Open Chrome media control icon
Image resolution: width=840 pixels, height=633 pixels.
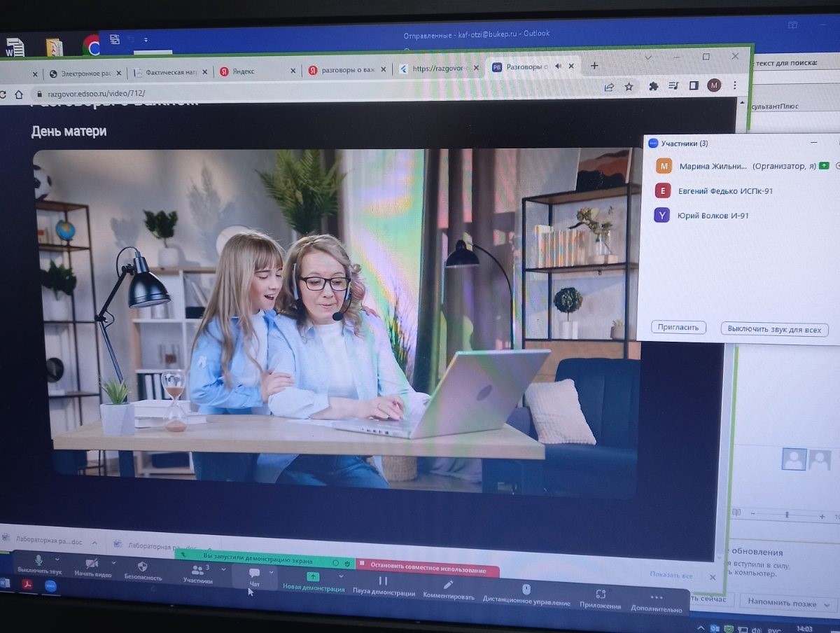click(x=673, y=85)
